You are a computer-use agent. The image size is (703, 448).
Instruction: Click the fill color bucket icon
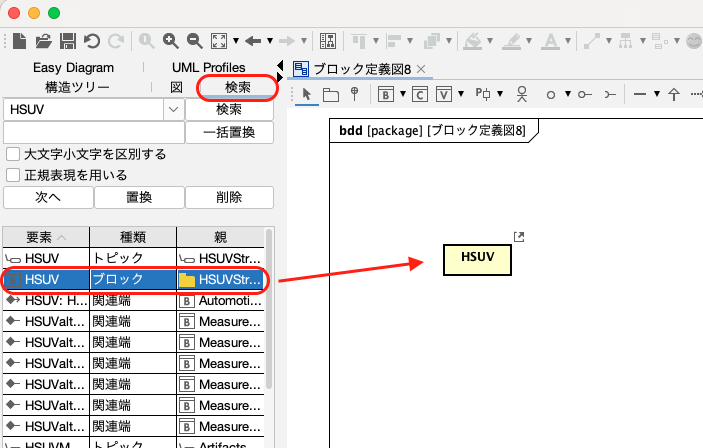pos(474,41)
